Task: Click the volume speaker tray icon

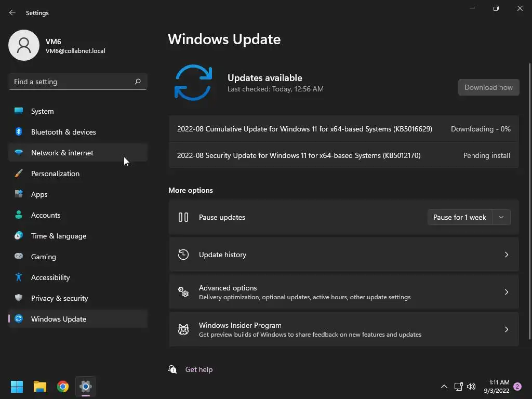Action: tap(471, 387)
